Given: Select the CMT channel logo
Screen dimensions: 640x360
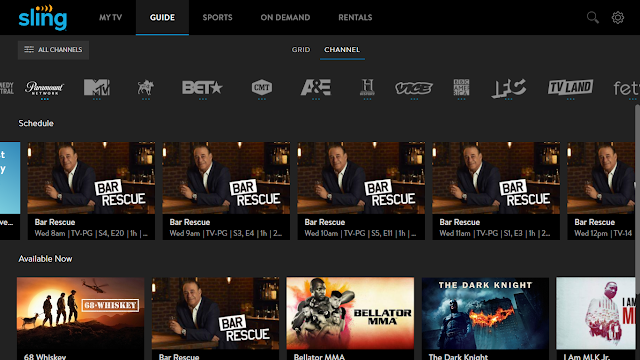Looking at the screenshot, I should point(262,87).
